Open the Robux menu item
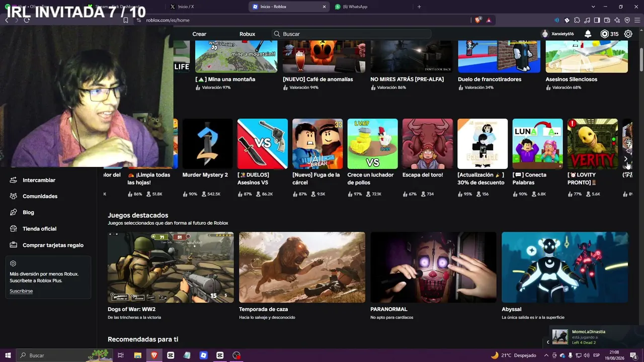644x362 pixels. click(x=247, y=34)
